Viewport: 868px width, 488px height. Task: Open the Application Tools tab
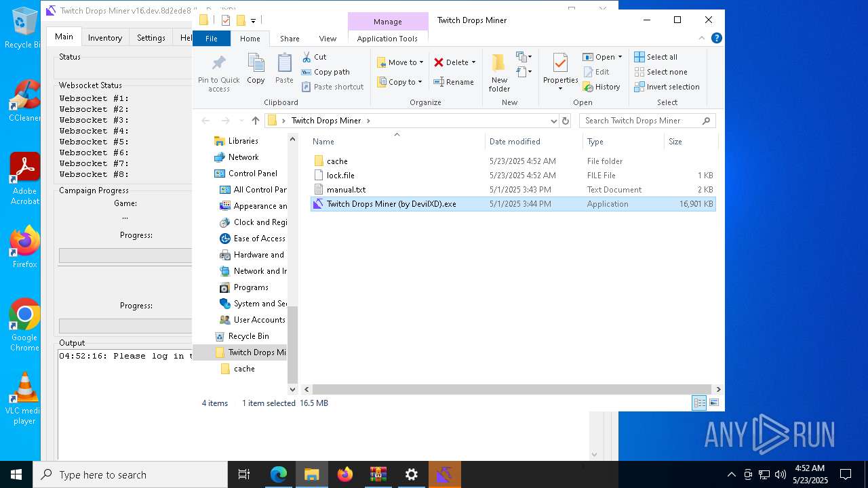(x=387, y=39)
